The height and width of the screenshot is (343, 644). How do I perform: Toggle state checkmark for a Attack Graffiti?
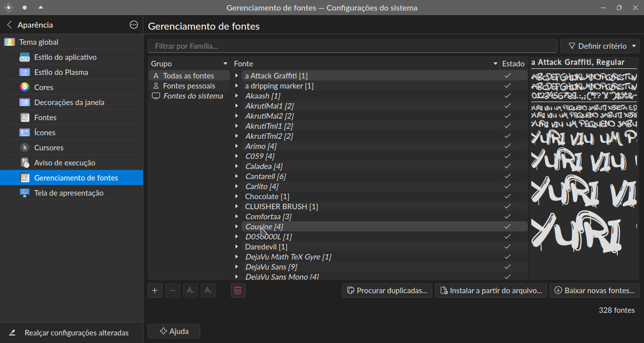[508, 76]
